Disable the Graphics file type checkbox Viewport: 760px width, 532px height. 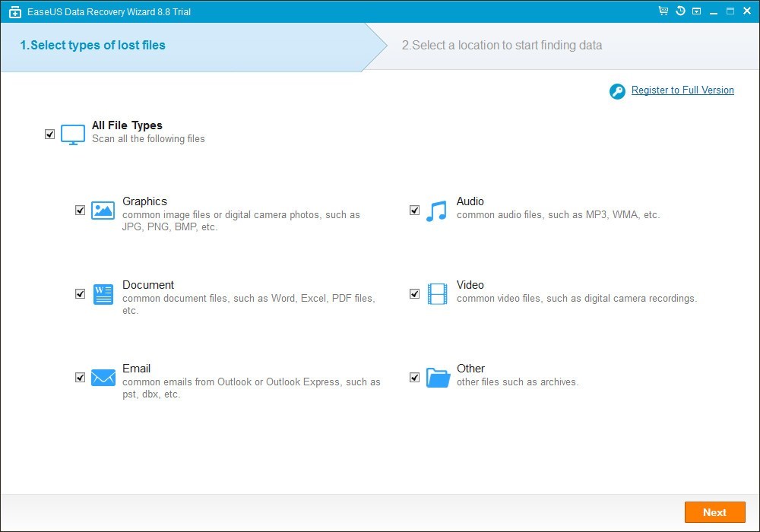point(80,210)
